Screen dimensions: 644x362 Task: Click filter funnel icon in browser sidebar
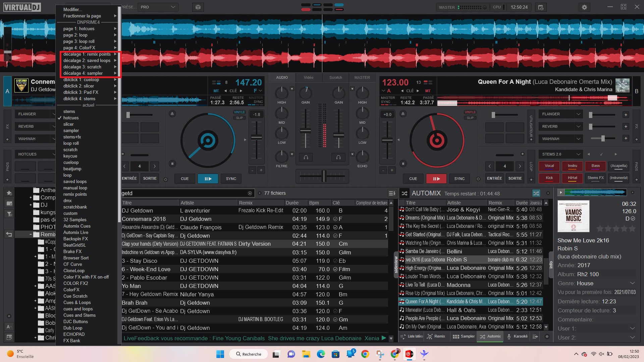tap(9, 214)
